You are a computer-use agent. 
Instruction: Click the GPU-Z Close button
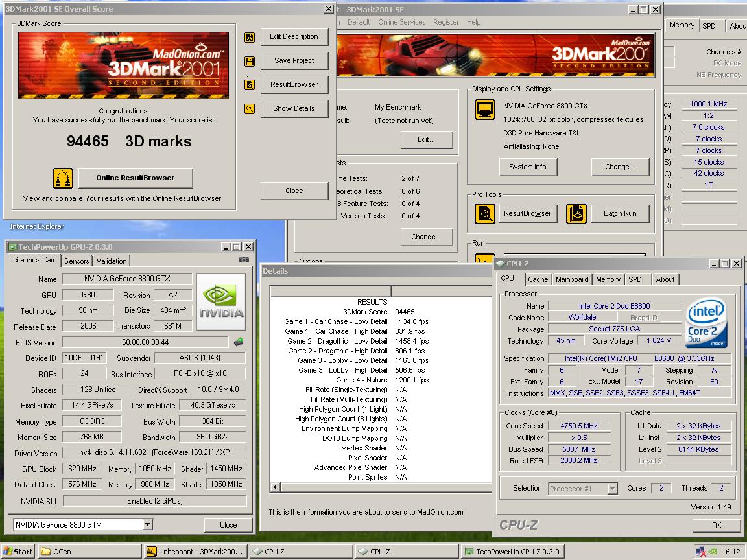coord(228,525)
